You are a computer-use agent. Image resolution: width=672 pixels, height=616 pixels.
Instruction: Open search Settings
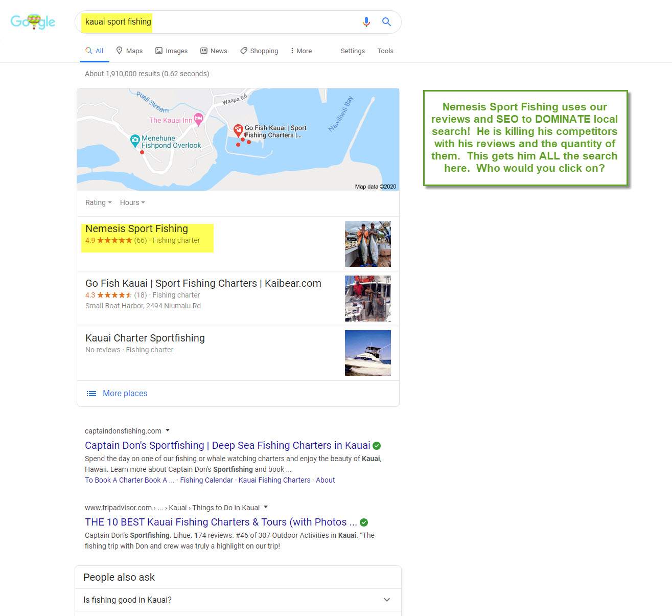[353, 51]
